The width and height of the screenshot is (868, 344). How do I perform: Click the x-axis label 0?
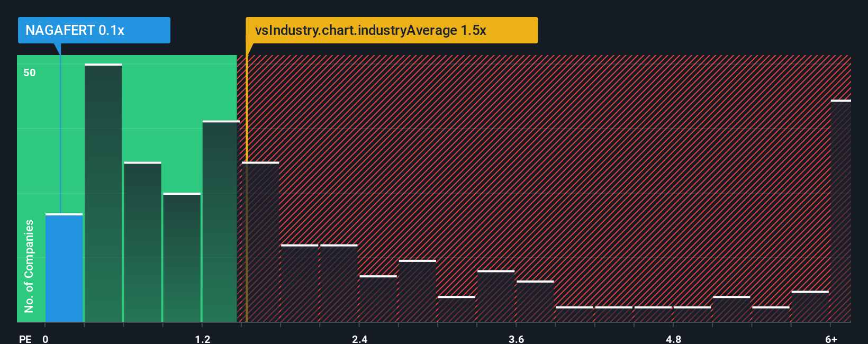point(46,339)
